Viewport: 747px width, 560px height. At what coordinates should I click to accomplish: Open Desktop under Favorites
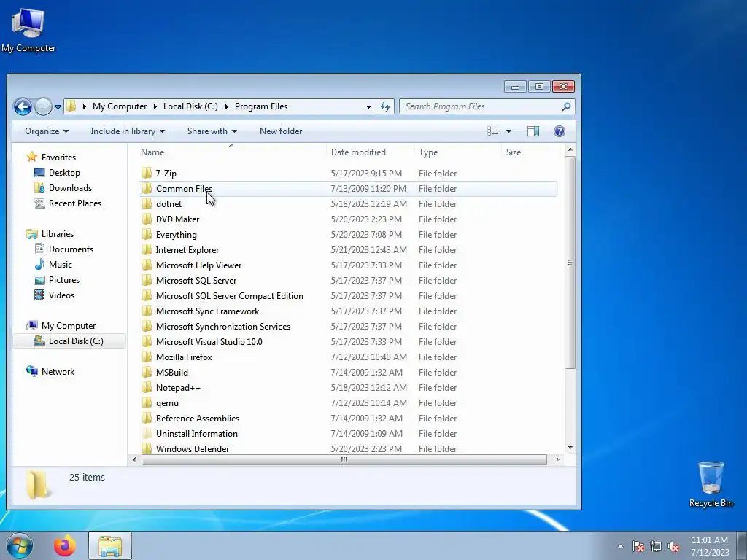pos(64,173)
